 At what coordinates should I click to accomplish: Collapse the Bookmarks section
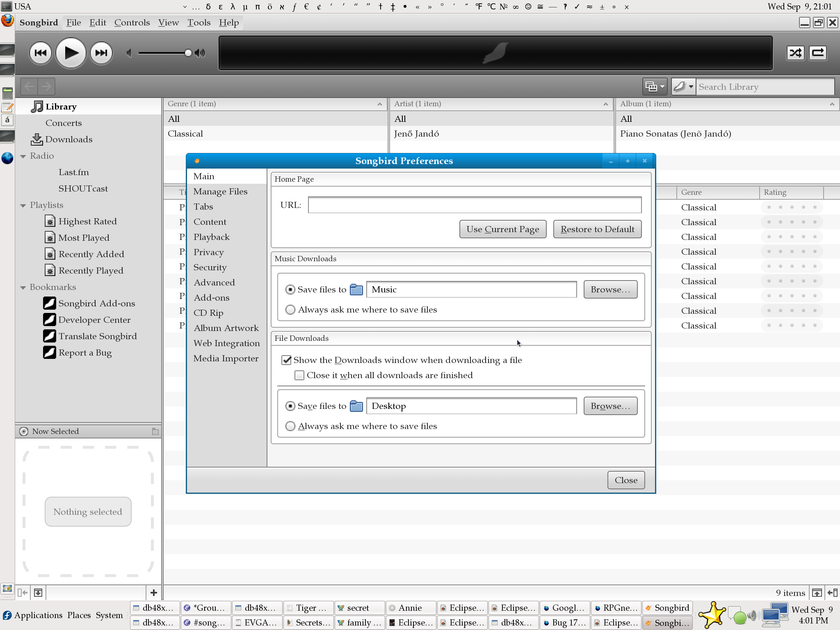(23, 288)
